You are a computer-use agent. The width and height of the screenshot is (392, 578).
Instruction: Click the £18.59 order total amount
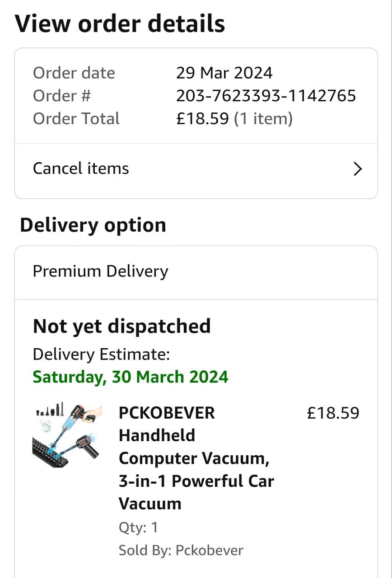pos(202,119)
